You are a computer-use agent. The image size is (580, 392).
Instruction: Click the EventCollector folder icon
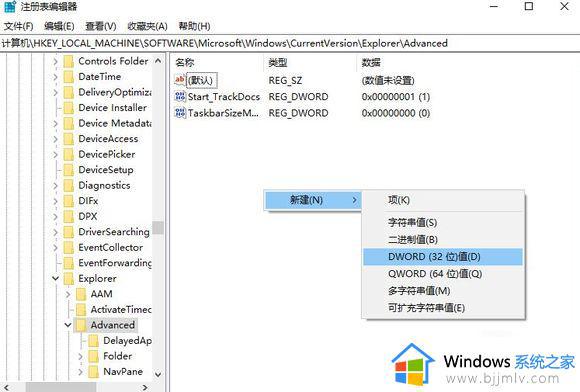point(69,248)
